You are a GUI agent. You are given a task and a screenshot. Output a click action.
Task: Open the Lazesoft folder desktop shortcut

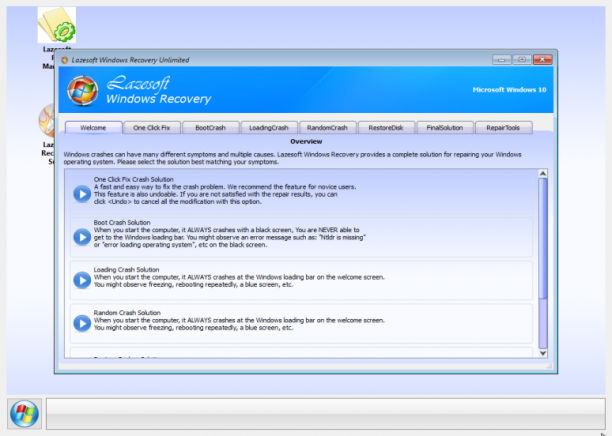click(57, 25)
